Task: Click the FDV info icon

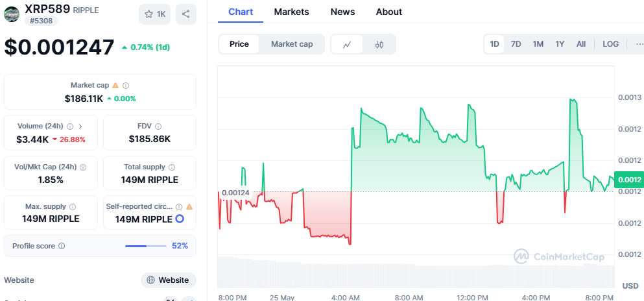Action: (x=158, y=126)
